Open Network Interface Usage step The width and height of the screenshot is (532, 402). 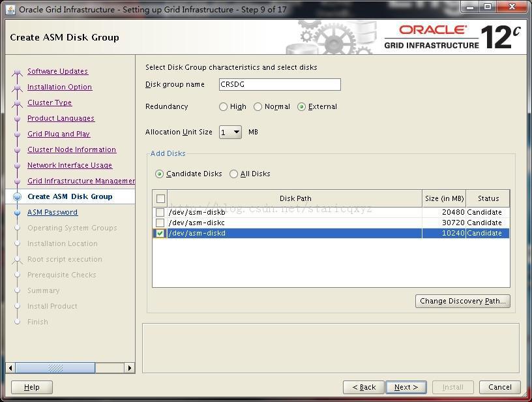[70, 165]
